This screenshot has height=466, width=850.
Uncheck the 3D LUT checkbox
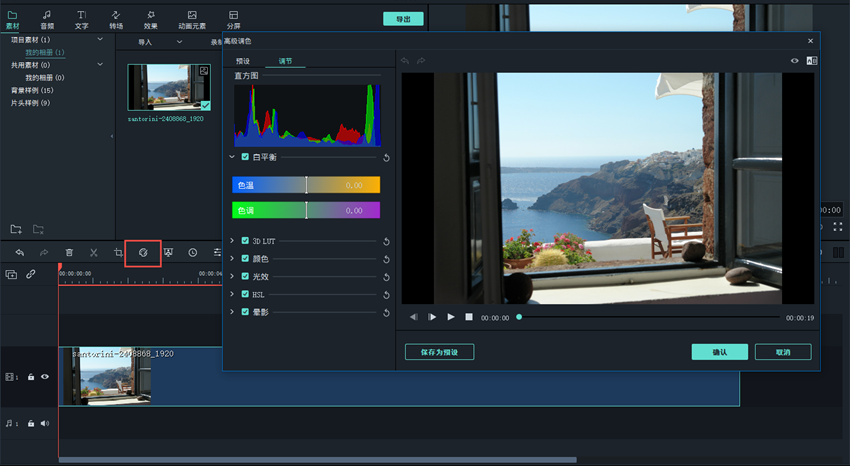245,241
